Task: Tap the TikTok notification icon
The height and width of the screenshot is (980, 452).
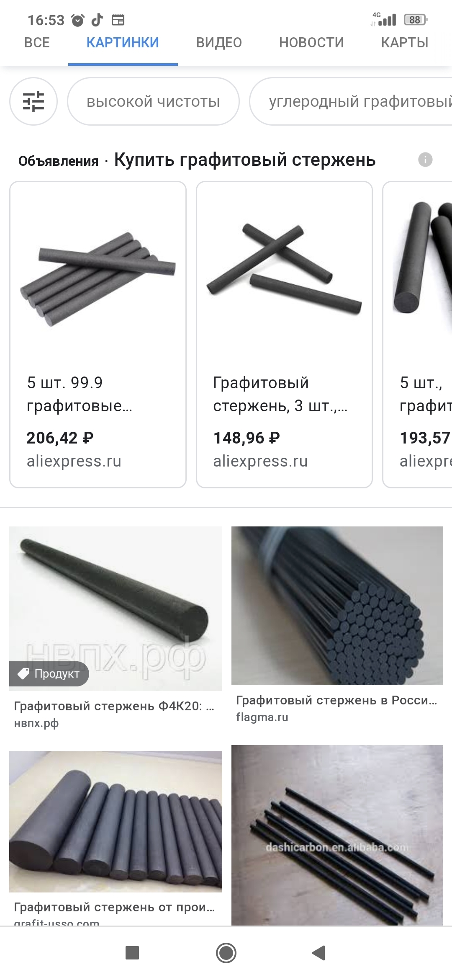Action: click(97, 20)
